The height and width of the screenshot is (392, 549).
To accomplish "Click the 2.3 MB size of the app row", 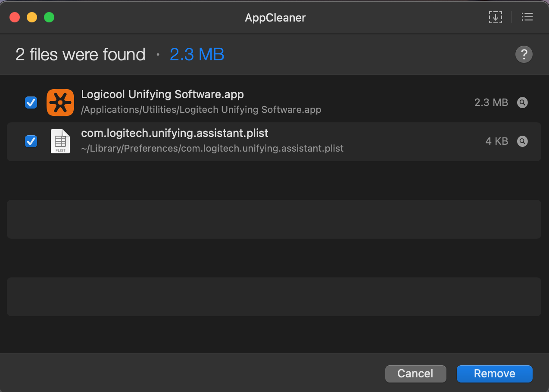I will (x=491, y=103).
